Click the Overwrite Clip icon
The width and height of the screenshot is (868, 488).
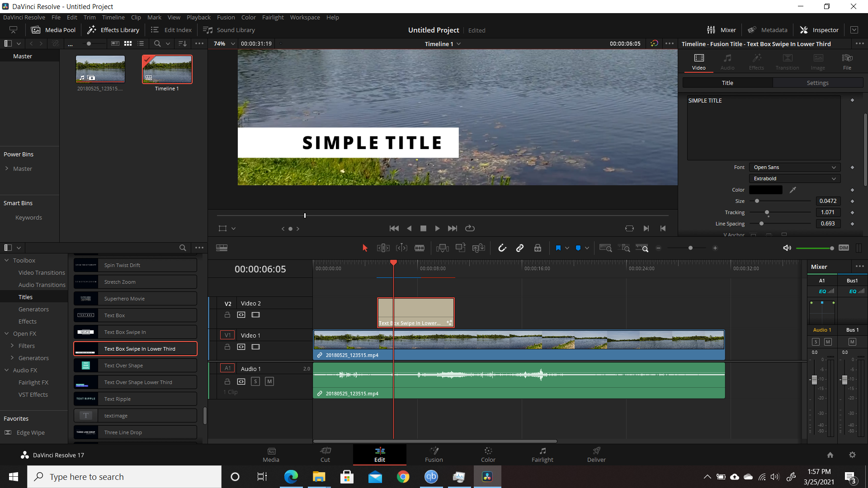coord(460,248)
